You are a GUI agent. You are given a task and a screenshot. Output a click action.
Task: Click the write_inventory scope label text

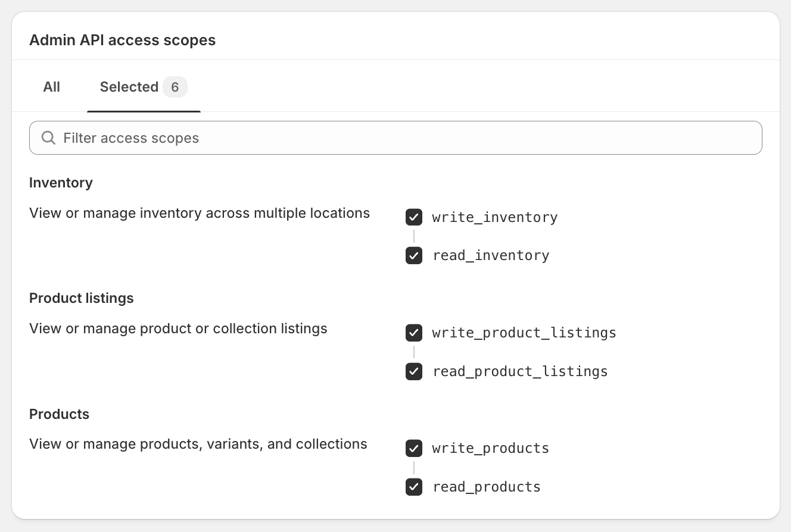click(x=495, y=217)
